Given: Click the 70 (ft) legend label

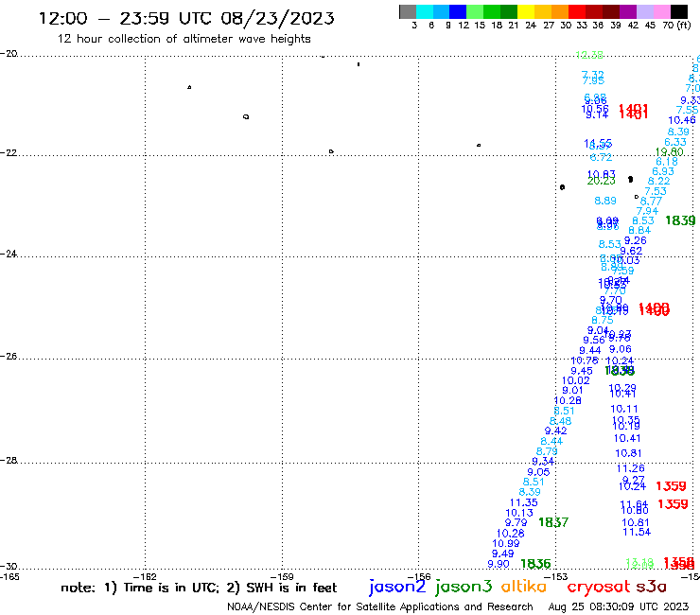Looking at the screenshot, I should (x=676, y=25).
